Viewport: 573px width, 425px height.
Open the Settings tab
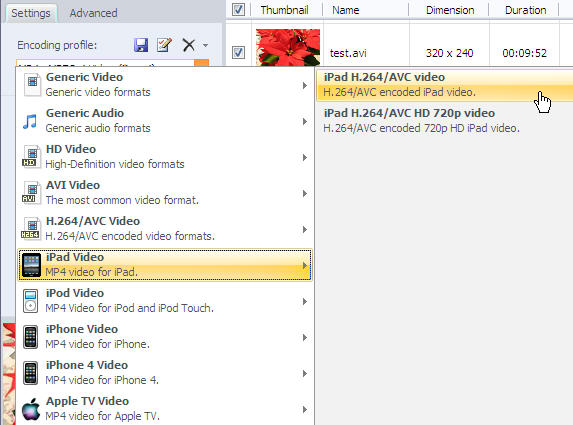(x=31, y=13)
